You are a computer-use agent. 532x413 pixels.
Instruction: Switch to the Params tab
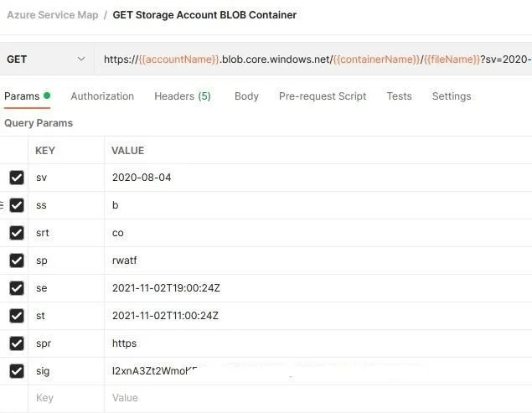coord(22,96)
